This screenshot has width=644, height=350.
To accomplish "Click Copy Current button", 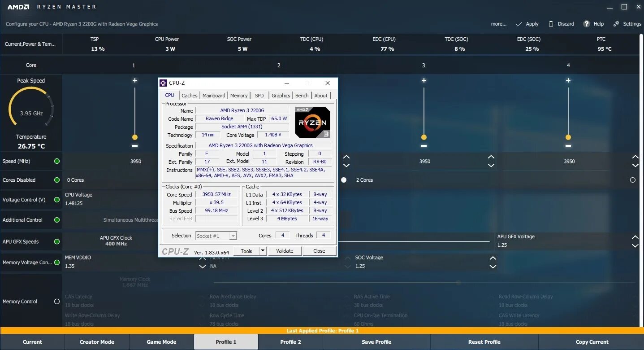I will (x=592, y=342).
